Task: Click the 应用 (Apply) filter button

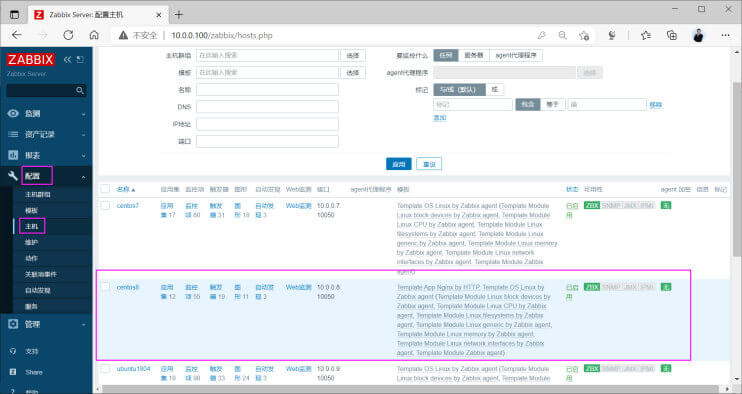Action: click(399, 164)
